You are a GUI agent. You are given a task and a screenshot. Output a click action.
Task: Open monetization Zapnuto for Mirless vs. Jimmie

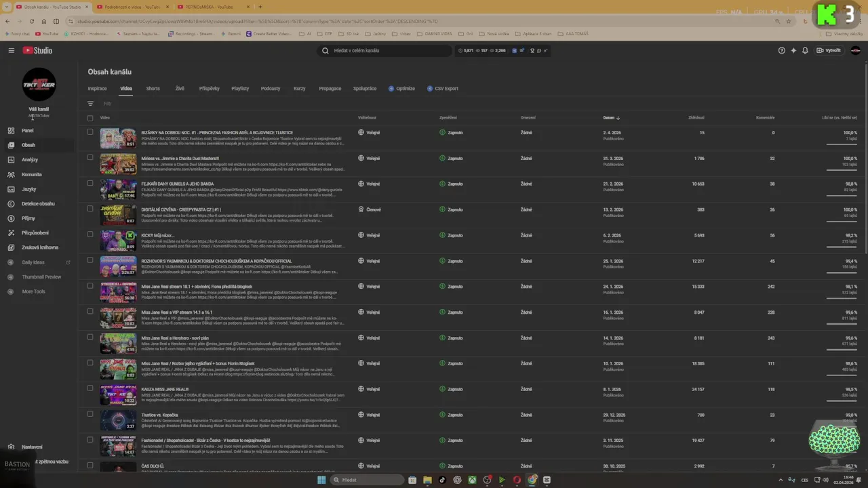point(451,159)
